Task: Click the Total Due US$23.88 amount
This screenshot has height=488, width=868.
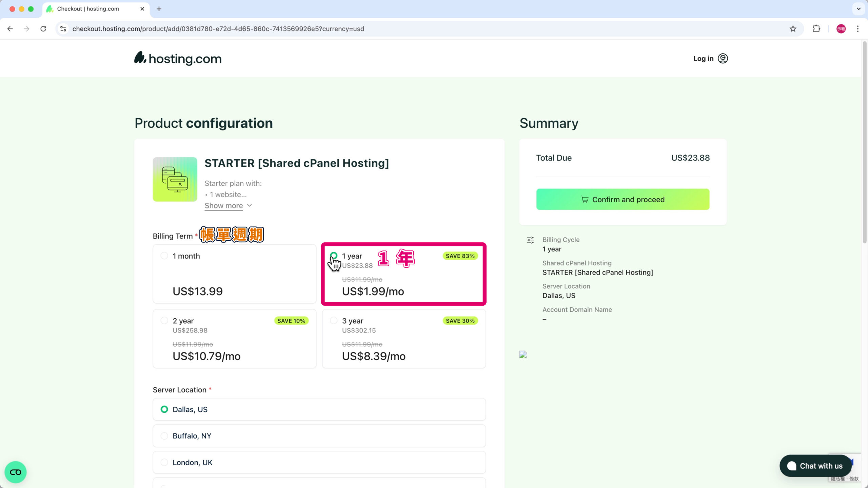Action: click(690, 158)
